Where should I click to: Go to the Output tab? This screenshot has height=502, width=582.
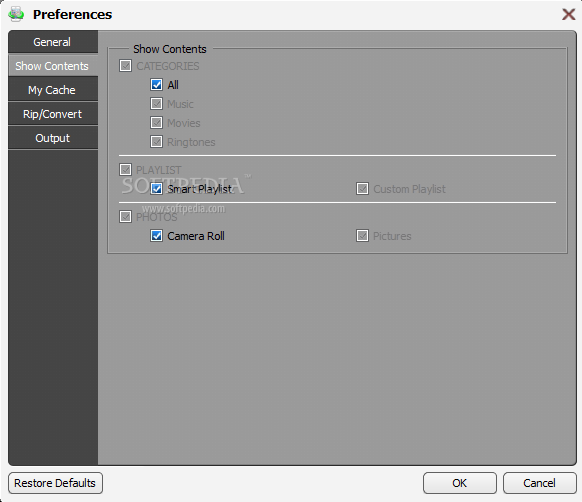(53, 138)
